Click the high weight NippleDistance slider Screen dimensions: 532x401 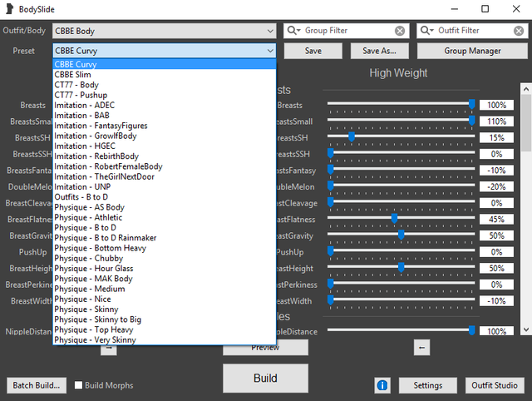click(401, 330)
